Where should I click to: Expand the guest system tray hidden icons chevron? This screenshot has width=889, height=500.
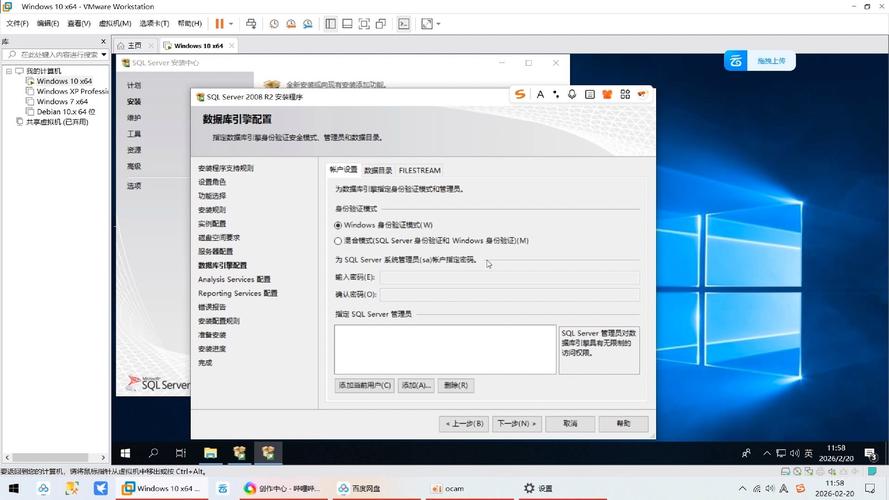click(767, 453)
